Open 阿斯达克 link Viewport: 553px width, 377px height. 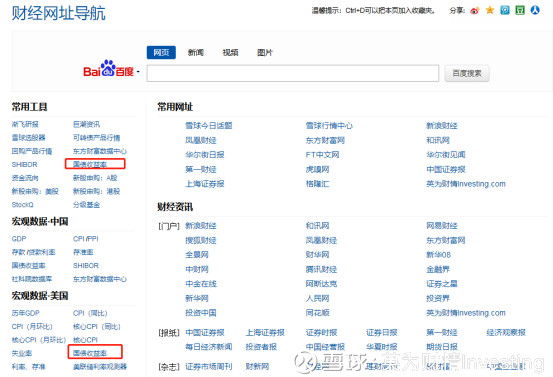[321, 284]
